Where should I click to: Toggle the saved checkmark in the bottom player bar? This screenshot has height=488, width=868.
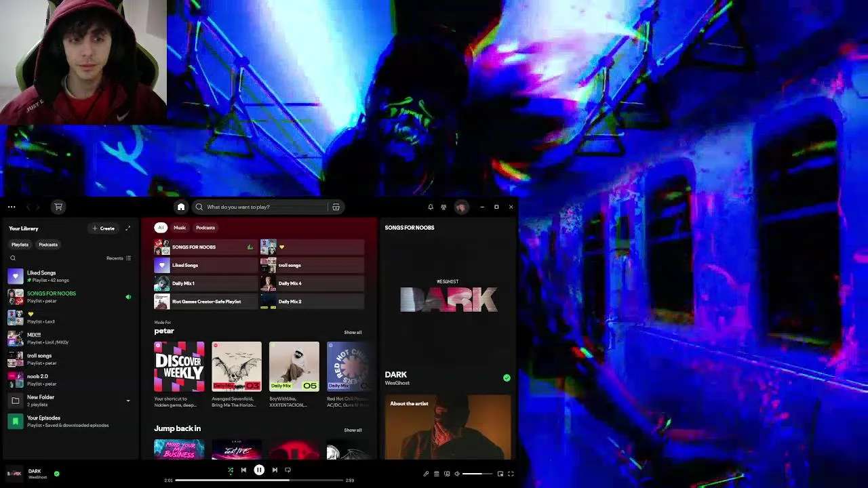(56, 474)
